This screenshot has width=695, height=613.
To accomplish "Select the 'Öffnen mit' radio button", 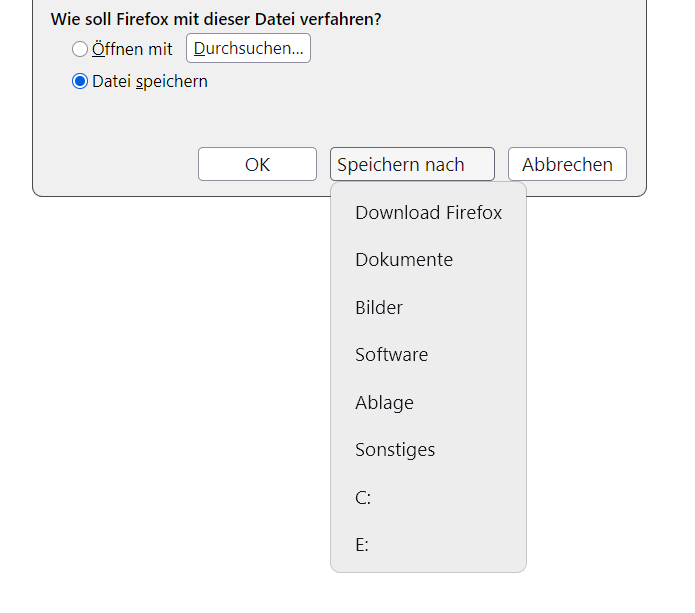I will pyautogui.click(x=80, y=49).
